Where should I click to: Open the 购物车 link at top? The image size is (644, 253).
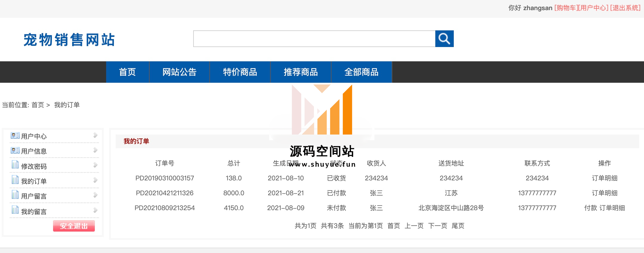click(566, 8)
